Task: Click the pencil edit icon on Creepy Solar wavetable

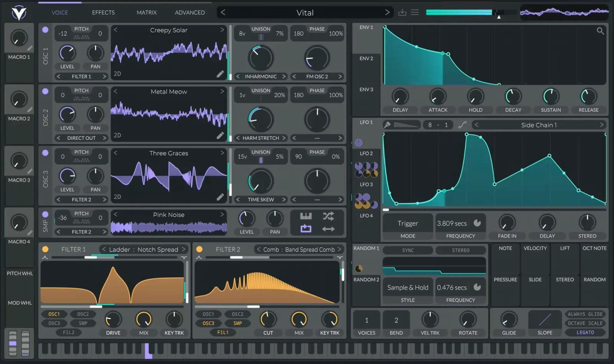Action: tap(220, 74)
